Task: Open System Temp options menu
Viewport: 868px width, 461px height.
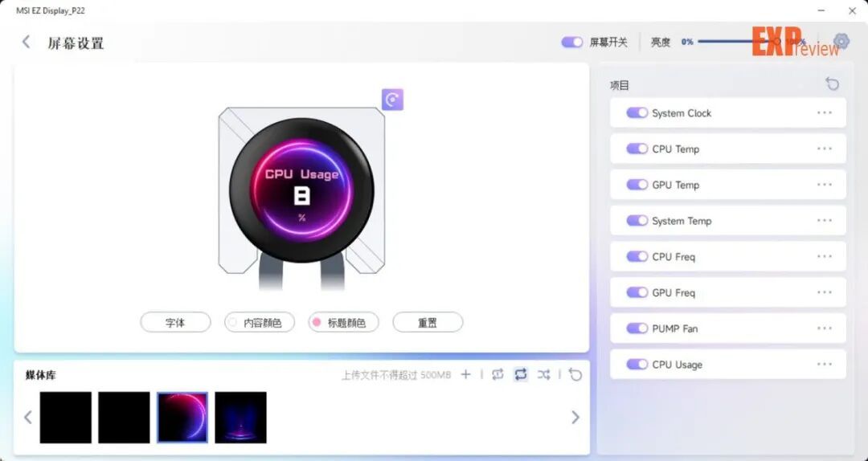Action: click(x=825, y=221)
